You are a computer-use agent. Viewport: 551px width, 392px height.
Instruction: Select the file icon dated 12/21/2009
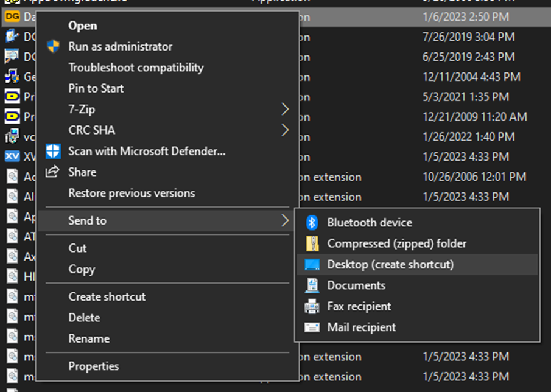(12, 117)
